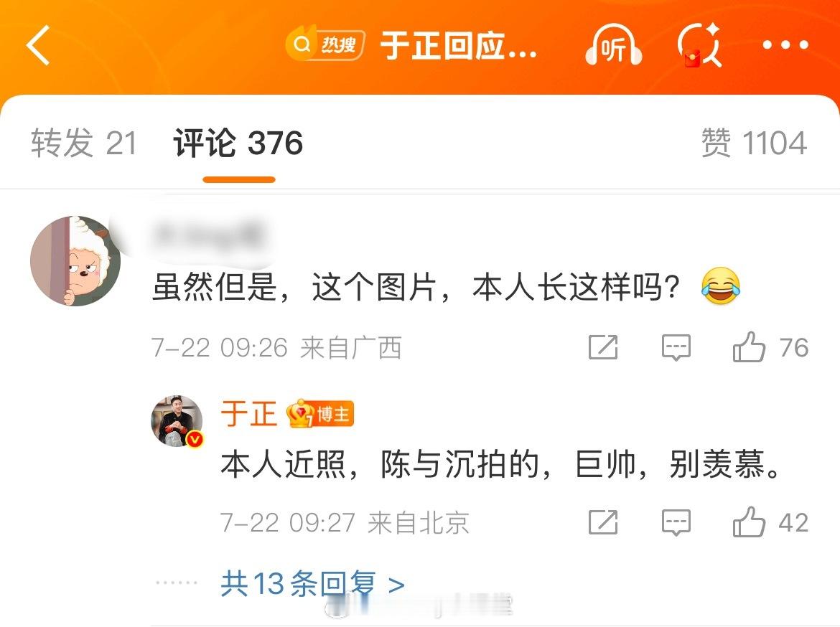Open the 于正回应 header title

click(x=459, y=45)
